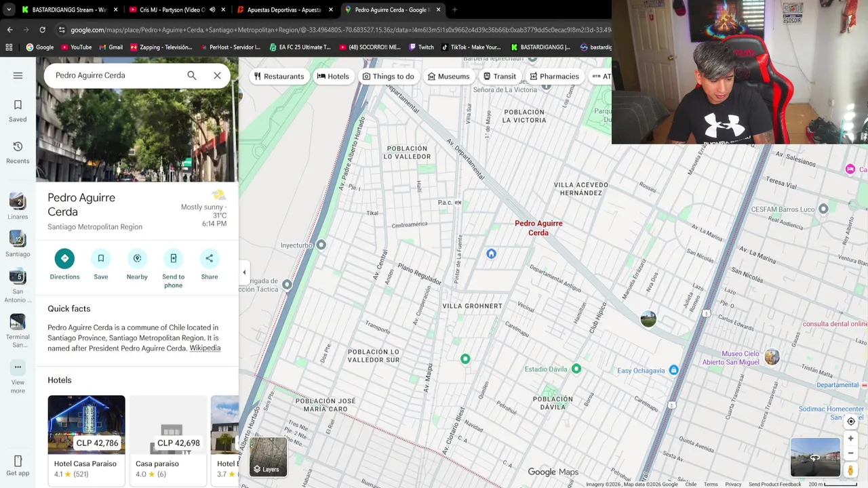Reload the page
The image size is (868, 488).
pyautogui.click(x=42, y=30)
